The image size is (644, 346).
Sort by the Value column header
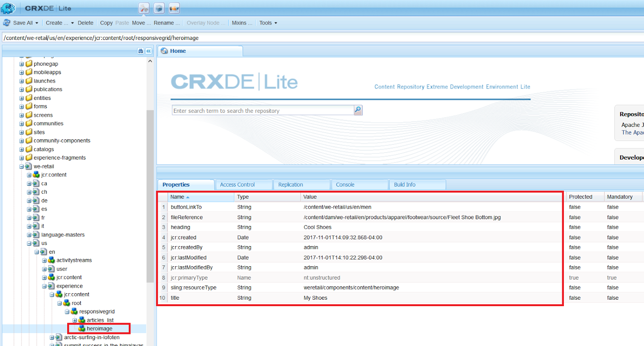tap(431, 197)
